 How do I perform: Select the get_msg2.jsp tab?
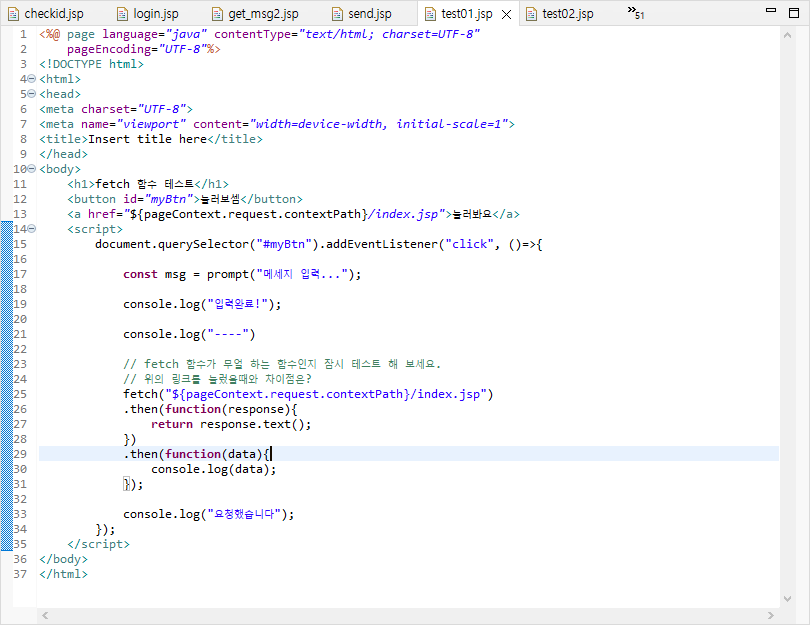click(256, 14)
